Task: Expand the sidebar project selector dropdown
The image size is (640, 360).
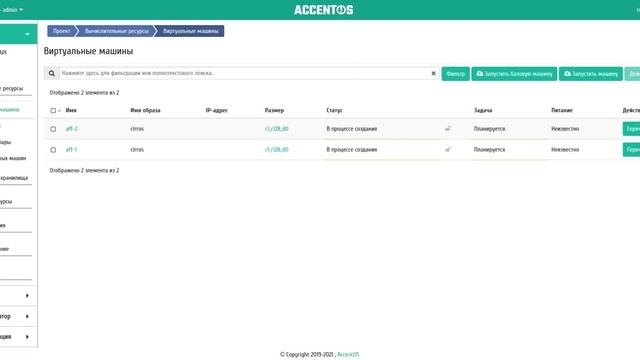Action: point(27,34)
